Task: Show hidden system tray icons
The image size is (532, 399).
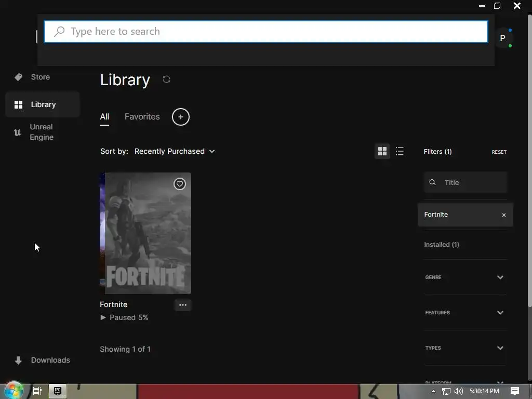Action: pyautogui.click(x=433, y=391)
